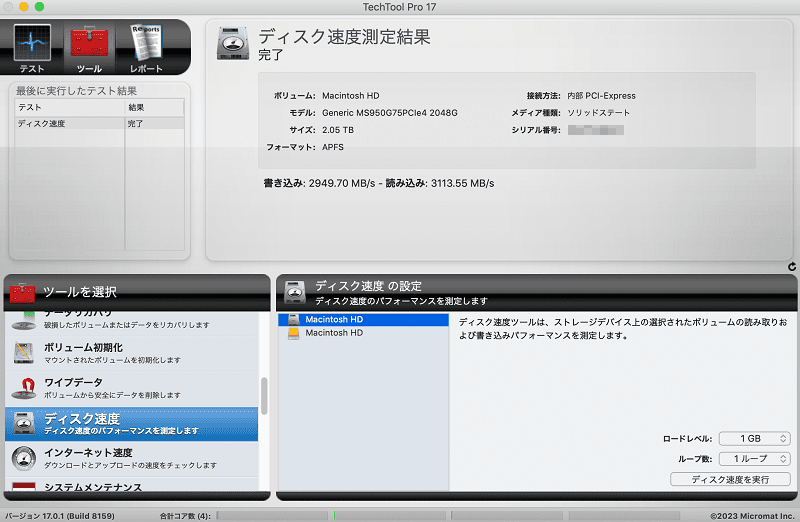Screen dimensions: 800x522
Task: Click the バージョン 17.0.1 (Build 8159) text
Action: tap(60, 516)
